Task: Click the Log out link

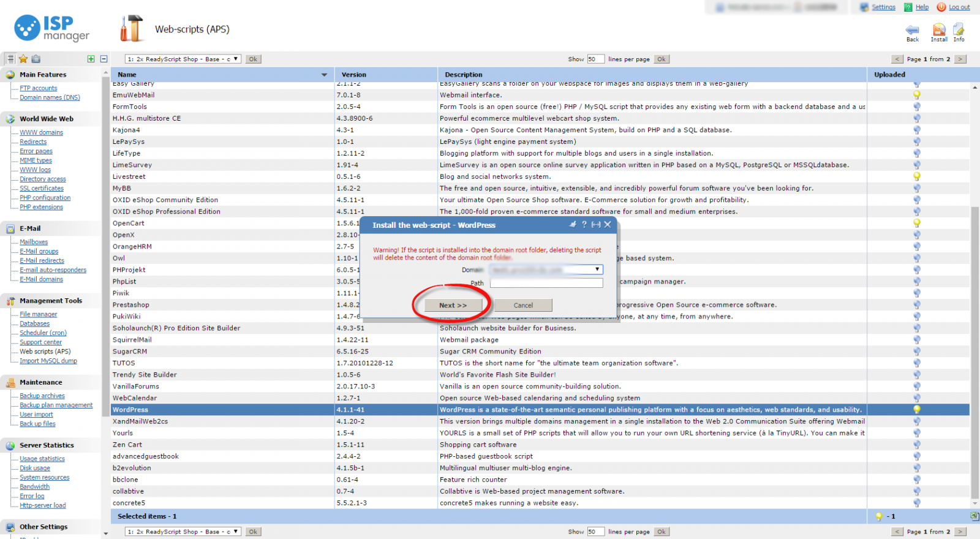Action: (x=959, y=7)
